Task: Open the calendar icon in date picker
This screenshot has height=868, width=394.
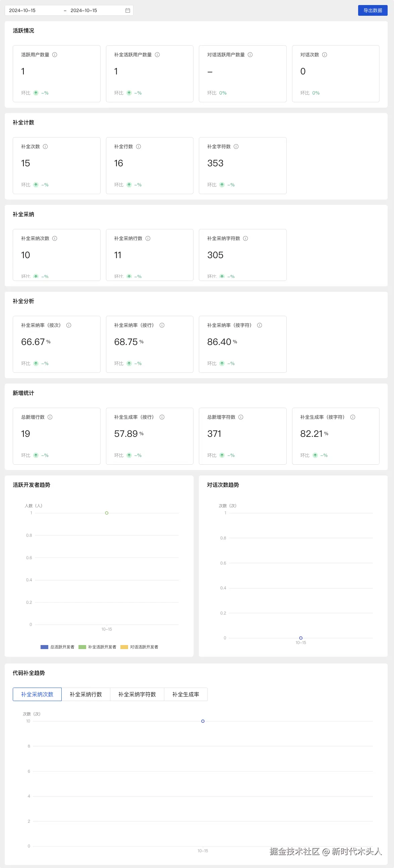Action: coord(128,10)
